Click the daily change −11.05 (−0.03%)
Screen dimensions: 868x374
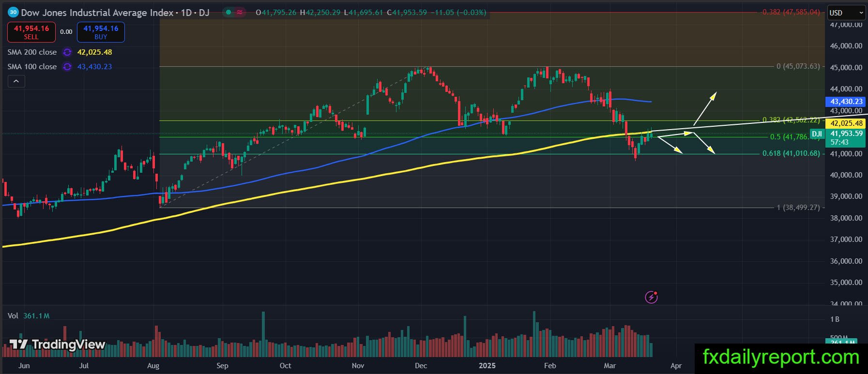pyautogui.click(x=458, y=13)
